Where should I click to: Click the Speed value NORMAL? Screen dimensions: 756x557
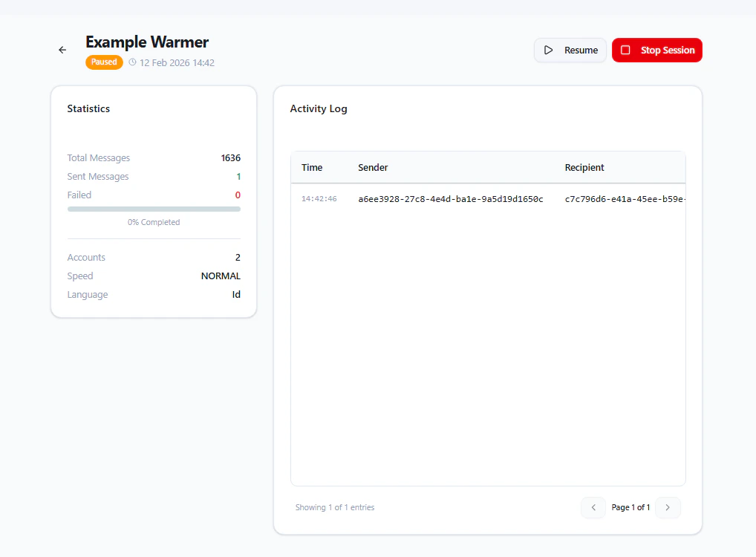click(x=221, y=276)
